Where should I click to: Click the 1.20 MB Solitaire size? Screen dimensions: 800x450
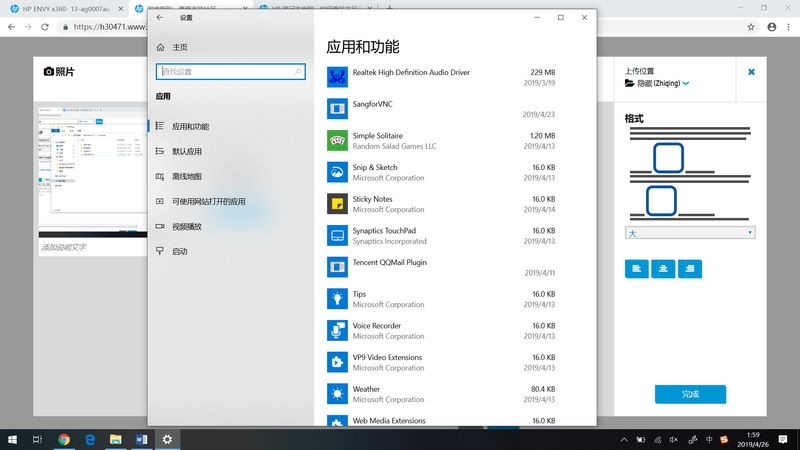point(542,136)
